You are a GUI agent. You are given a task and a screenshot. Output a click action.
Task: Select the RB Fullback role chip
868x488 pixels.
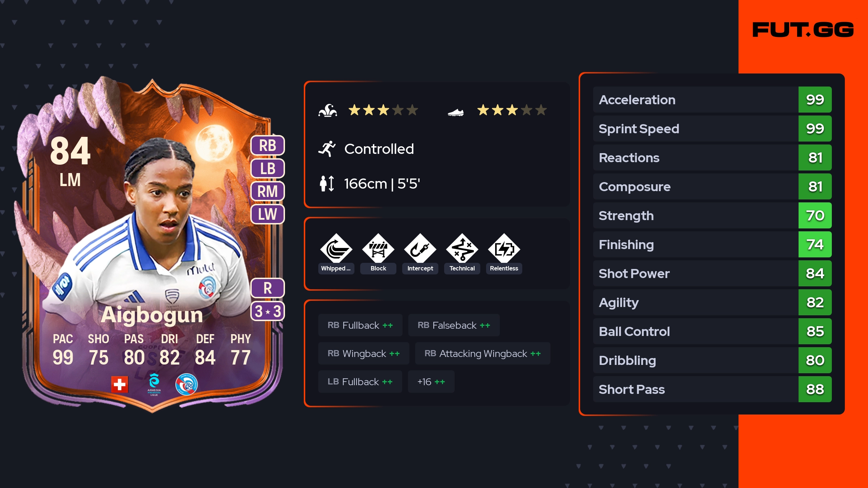(360, 325)
